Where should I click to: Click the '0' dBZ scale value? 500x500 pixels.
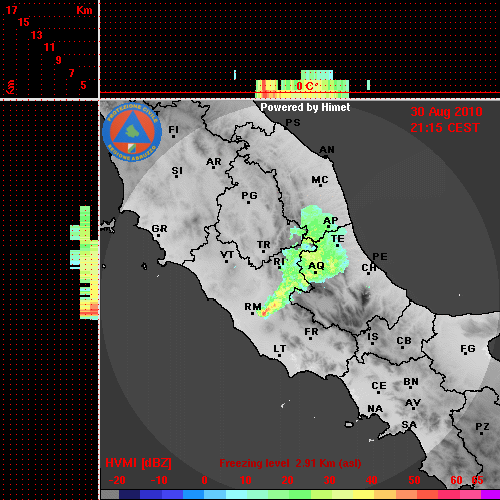205,480
